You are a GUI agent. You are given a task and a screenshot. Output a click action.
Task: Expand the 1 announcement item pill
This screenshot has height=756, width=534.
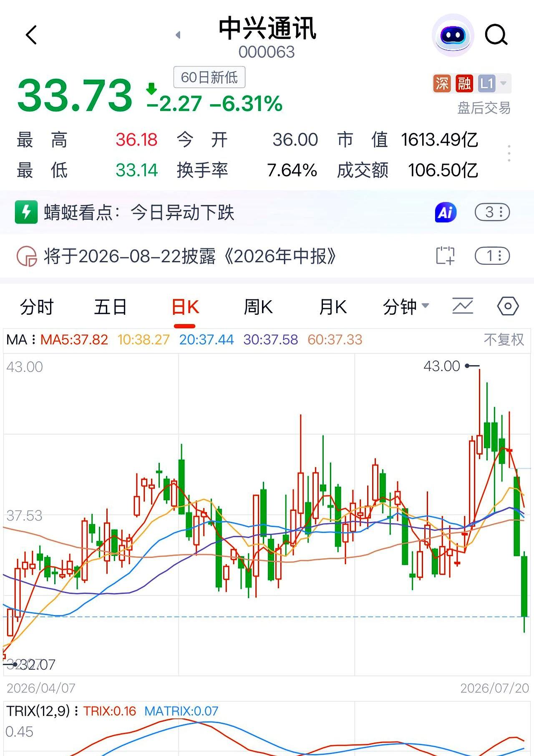pyautogui.click(x=492, y=256)
